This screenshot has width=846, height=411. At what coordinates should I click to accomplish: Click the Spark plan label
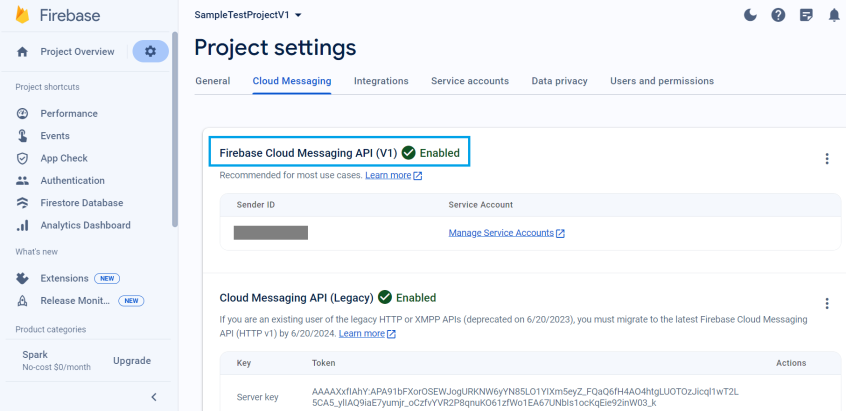click(x=35, y=355)
